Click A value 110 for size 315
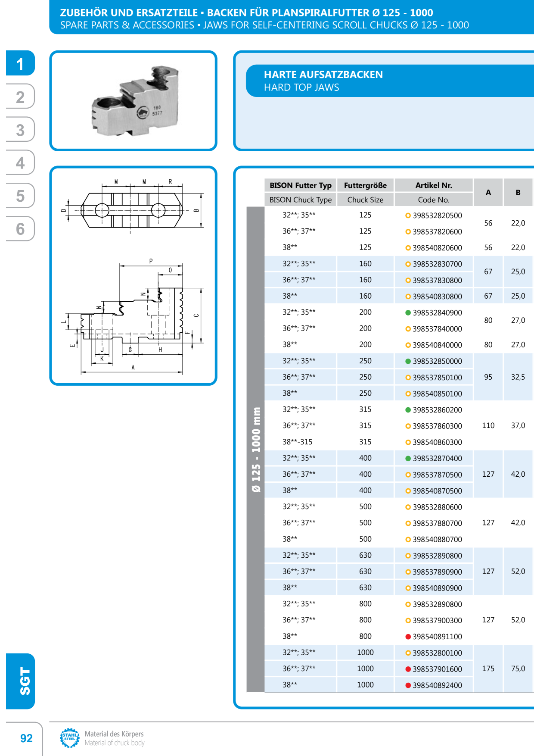The image size is (534, 756). [488, 425]
